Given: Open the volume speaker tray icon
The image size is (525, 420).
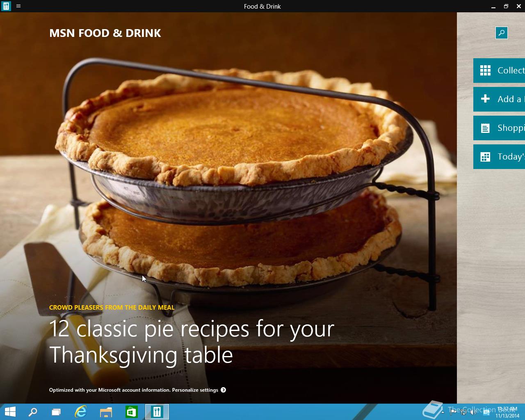Looking at the screenshot, I should pos(474,412).
